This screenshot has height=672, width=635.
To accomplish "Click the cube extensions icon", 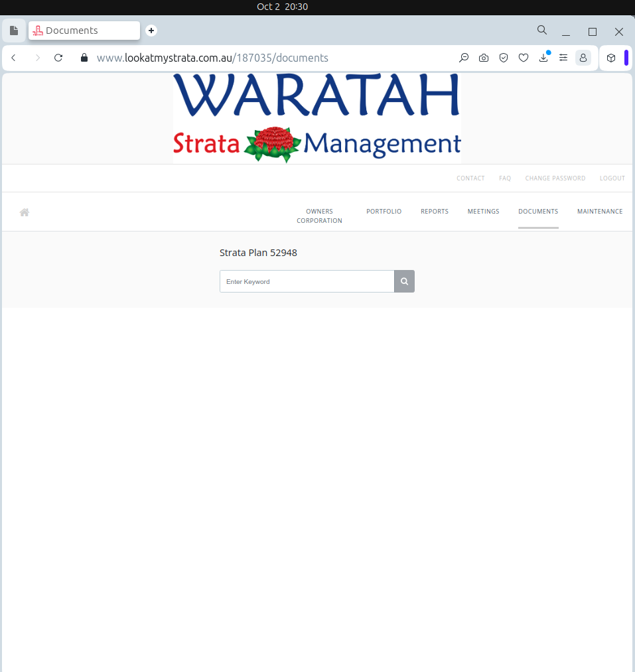I will coord(611,58).
